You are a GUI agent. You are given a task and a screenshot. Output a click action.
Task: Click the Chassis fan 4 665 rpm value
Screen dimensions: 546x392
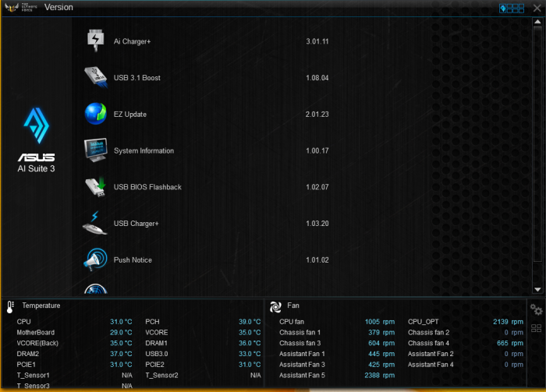510,344
